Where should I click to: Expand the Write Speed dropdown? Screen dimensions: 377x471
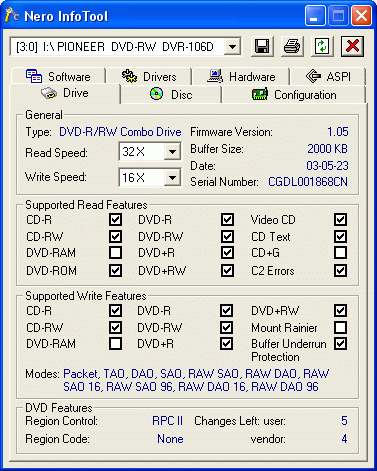(x=172, y=177)
